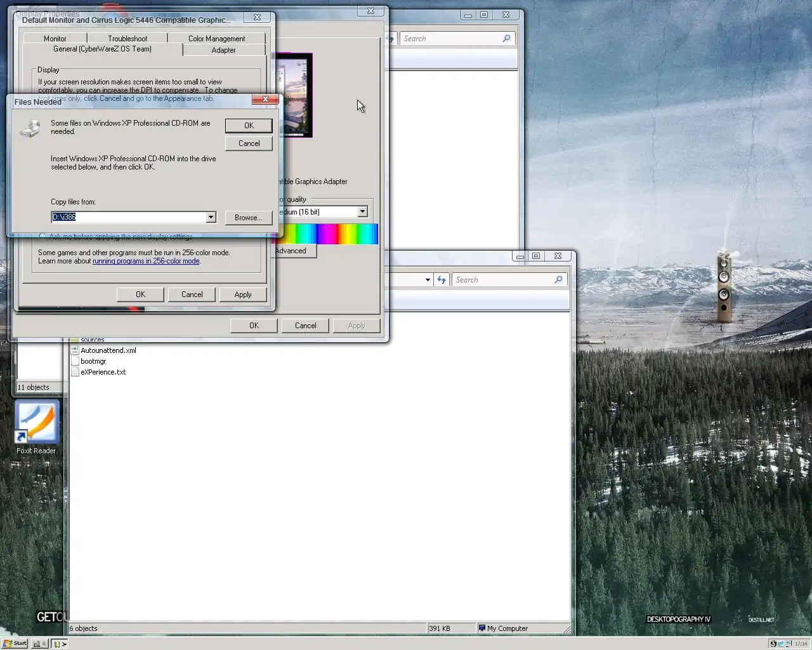Click the taskbar clock showing 17:14
Screen dimensions: 812x650
tap(801, 644)
